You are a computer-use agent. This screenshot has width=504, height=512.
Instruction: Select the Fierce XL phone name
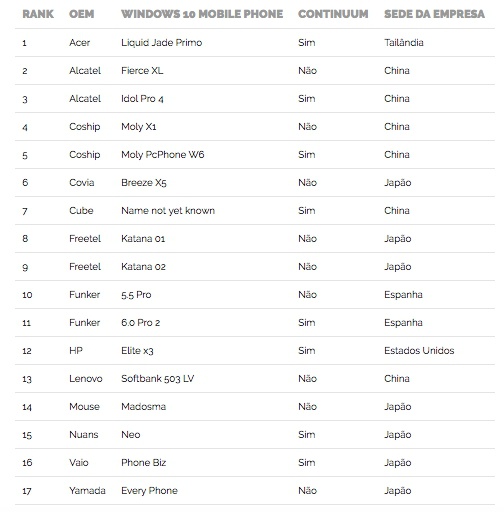[x=142, y=71]
